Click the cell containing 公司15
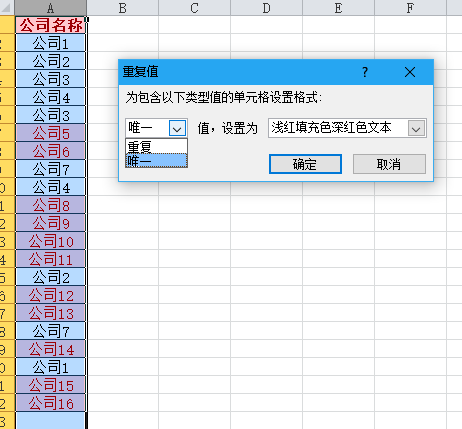This screenshot has width=462, height=429. pos(51,385)
